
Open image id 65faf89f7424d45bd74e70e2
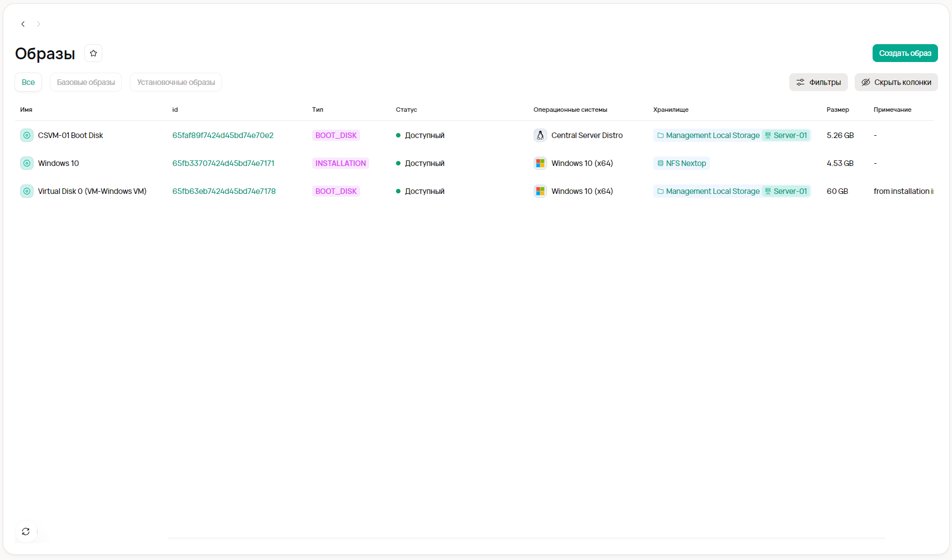tap(223, 135)
